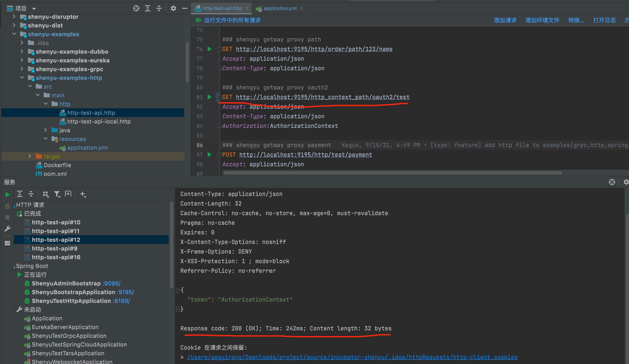This screenshot has width=629, height=364.
Task: Run the oauth2 test request on line 81
Action: (x=209, y=97)
